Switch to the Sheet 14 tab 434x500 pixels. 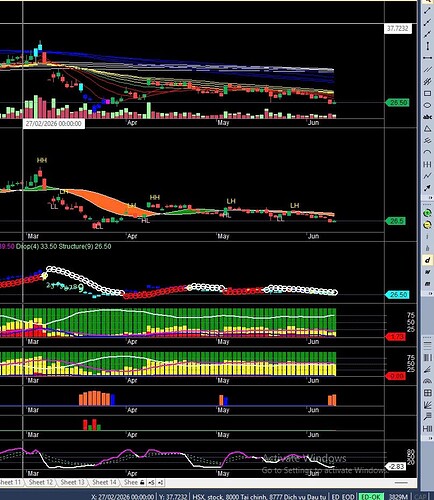click(x=104, y=482)
